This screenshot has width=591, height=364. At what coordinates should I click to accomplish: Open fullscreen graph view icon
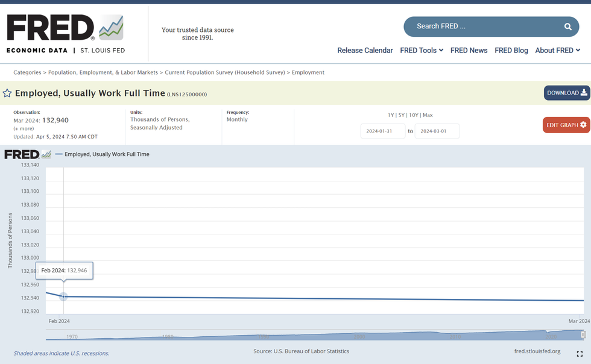coord(580,354)
